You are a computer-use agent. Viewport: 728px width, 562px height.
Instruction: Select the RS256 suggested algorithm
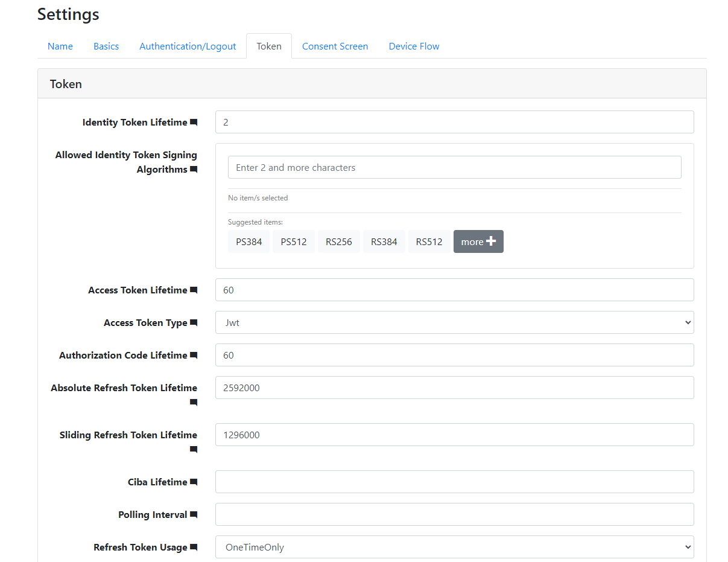338,241
